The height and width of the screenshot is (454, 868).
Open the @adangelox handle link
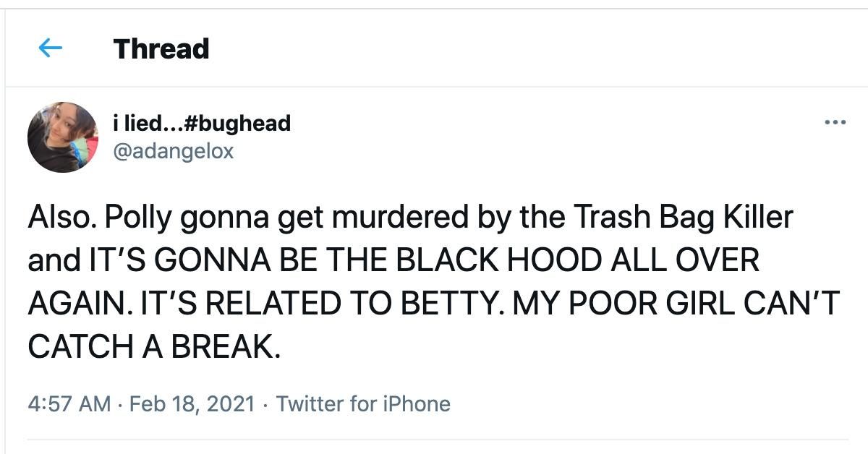(174, 150)
